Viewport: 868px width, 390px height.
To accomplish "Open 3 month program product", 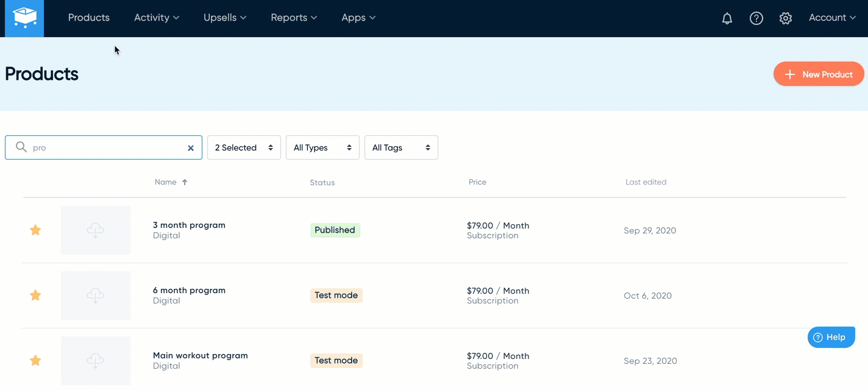I will click(x=189, y=225).
